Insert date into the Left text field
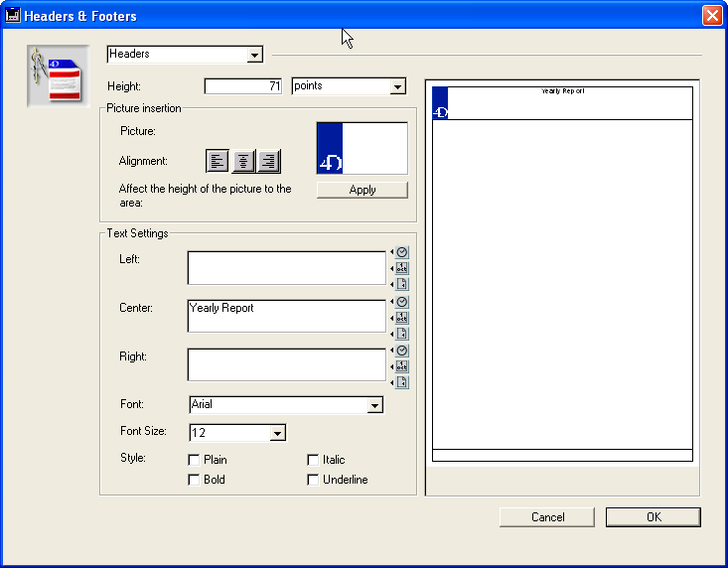 click(402, 268)
